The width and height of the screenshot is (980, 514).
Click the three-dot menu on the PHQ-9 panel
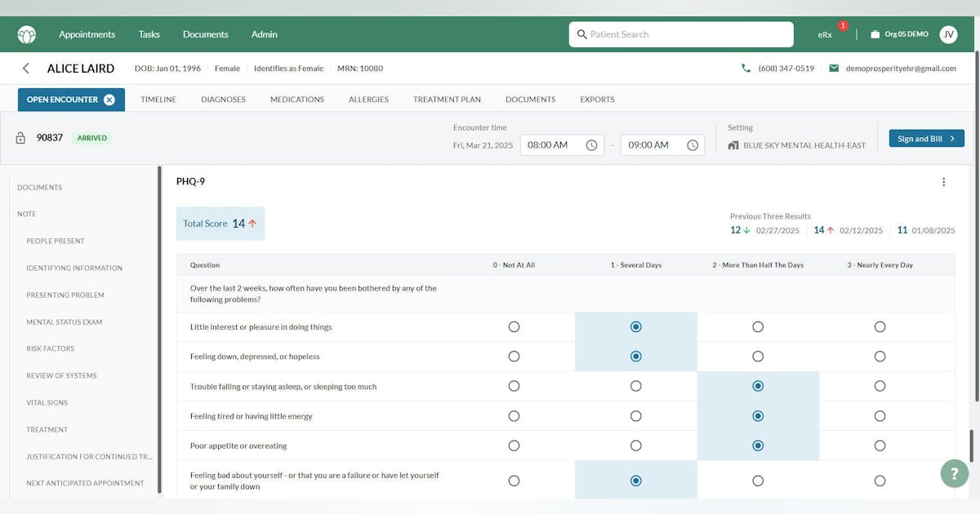944,182
